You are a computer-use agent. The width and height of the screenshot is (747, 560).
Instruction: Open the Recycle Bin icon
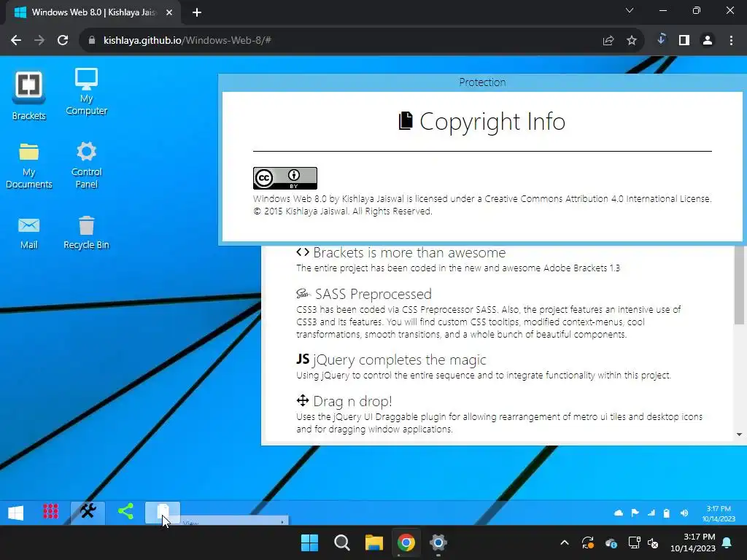(86, 233)
